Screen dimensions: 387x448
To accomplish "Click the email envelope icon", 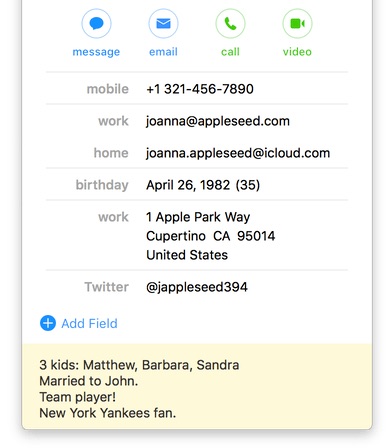I will (163, 24).
